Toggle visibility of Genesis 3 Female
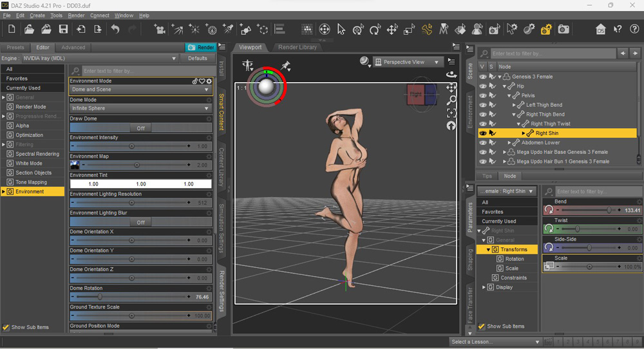Image resolution: width=644 pixels, height=349 pixels. click(482, 77)
